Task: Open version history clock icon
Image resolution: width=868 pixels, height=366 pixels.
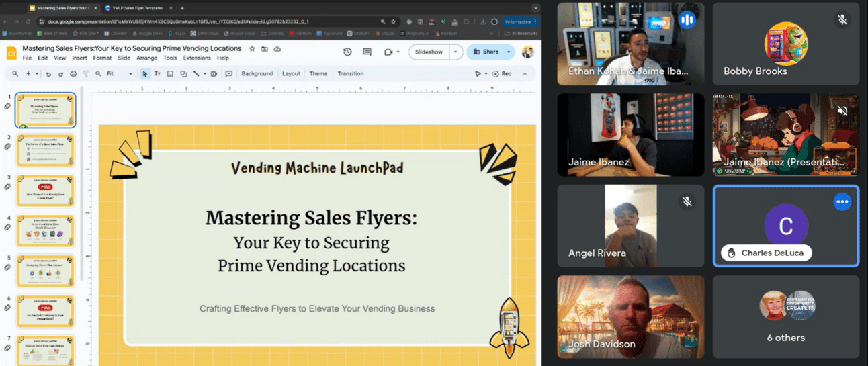Action: pos(347,52)
